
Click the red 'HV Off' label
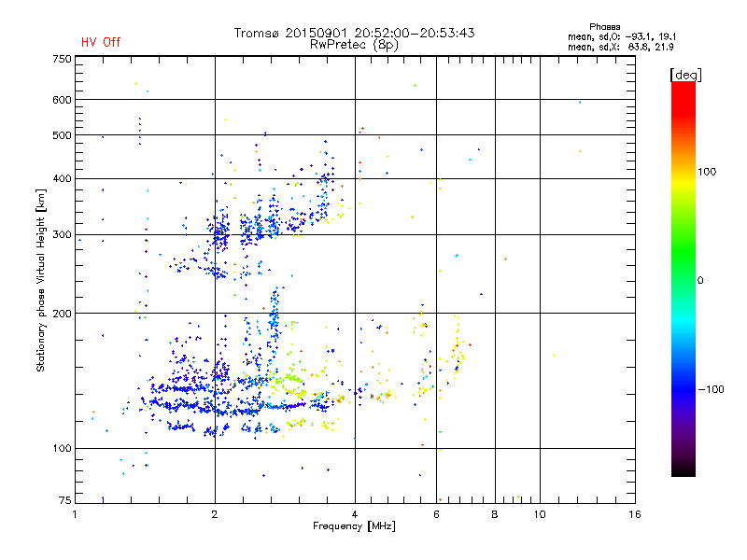tap(101, 42)
